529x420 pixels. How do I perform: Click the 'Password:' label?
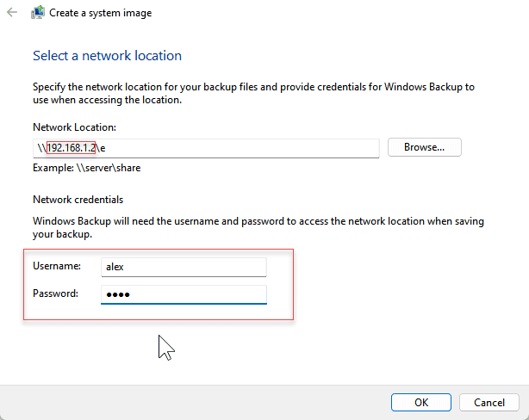click(x=55, y=293)
